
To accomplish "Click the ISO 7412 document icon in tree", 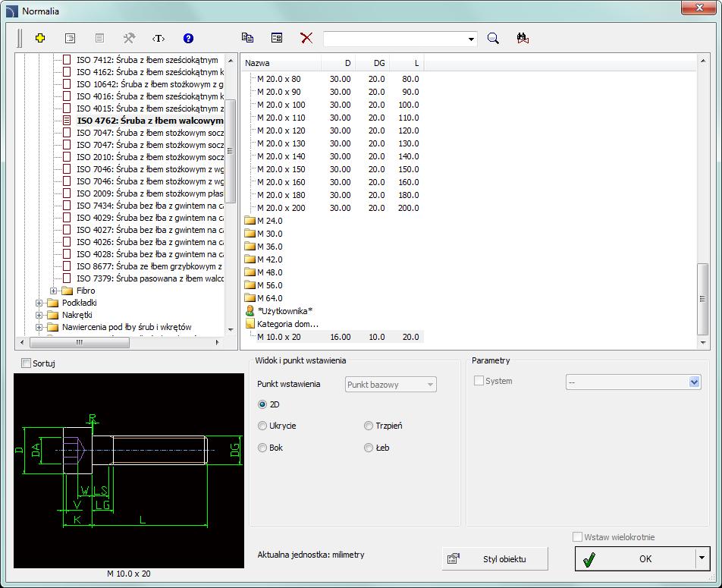I will tap(67, 59).
